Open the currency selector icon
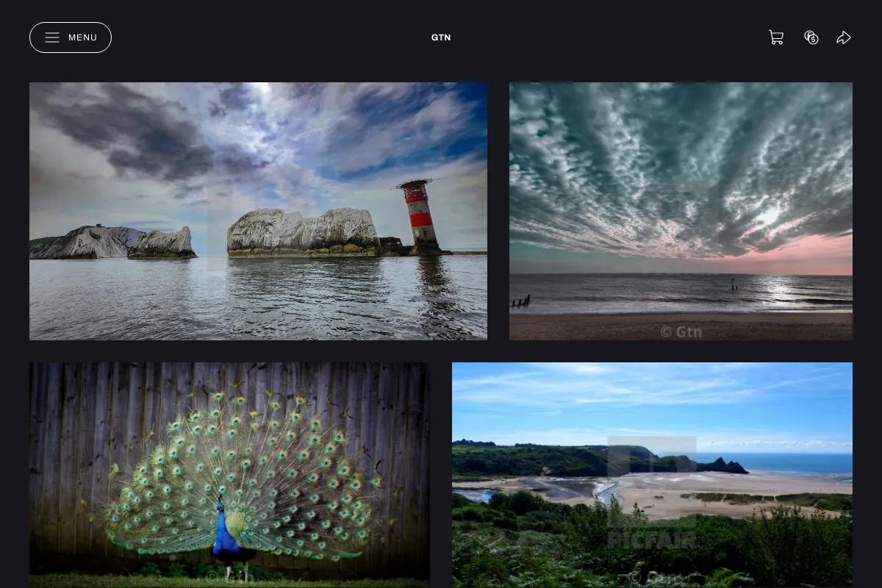Viewport: 882px width, 588px height. [x=811, y=37]
